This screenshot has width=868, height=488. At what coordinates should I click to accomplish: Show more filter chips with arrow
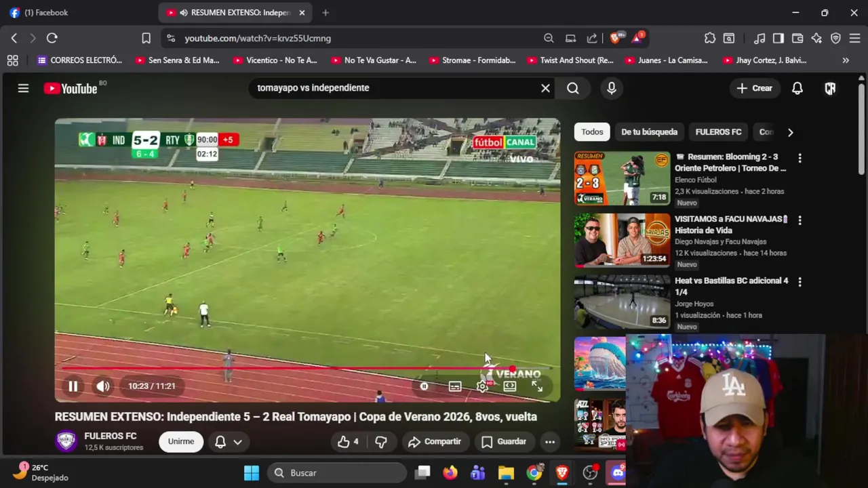coord(790,132)
